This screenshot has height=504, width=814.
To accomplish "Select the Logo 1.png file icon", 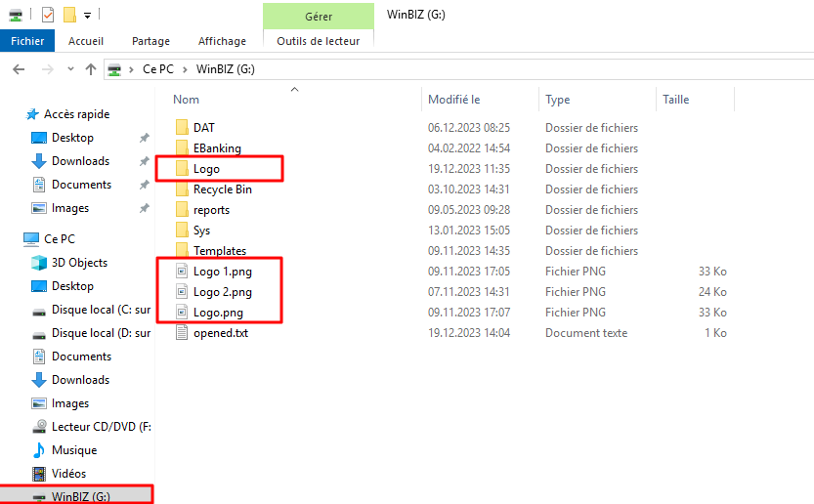I will click(182, 271).
